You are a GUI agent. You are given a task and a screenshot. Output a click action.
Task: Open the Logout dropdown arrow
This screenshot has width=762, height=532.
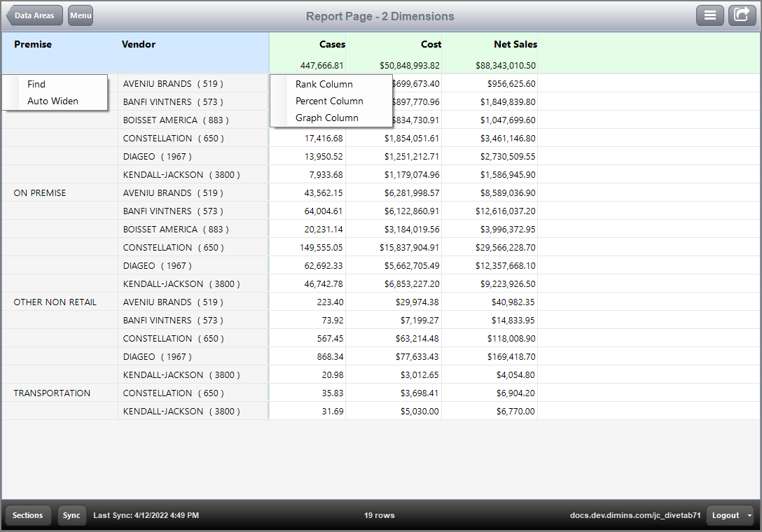tap(749, 515)
